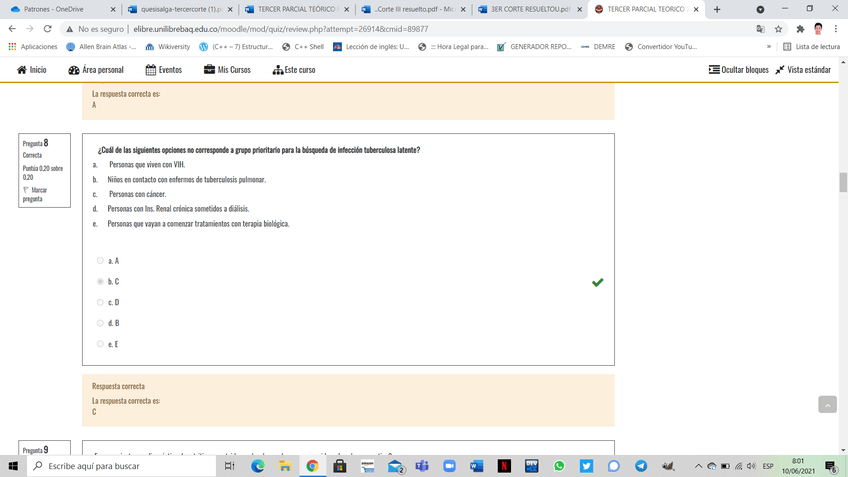Switch to quesisalga-tercercorte tab

181,9
